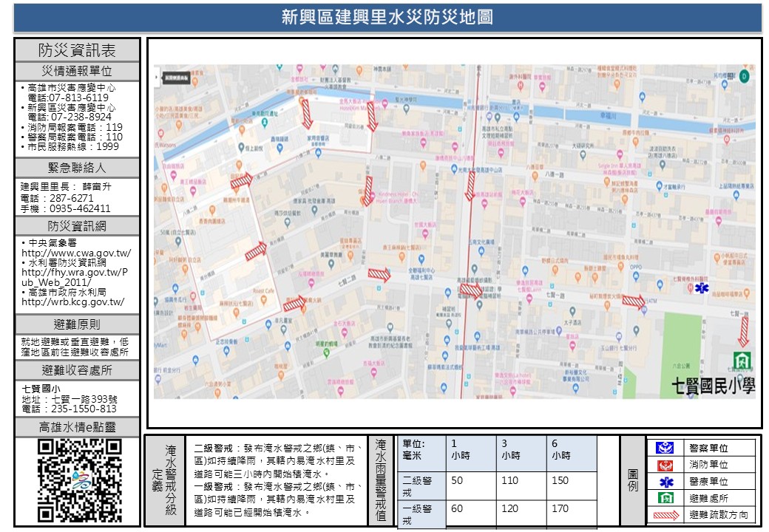Click the green shelter legend icon
This screenshot has height=532, width=769.
click(x=666, y=498)
